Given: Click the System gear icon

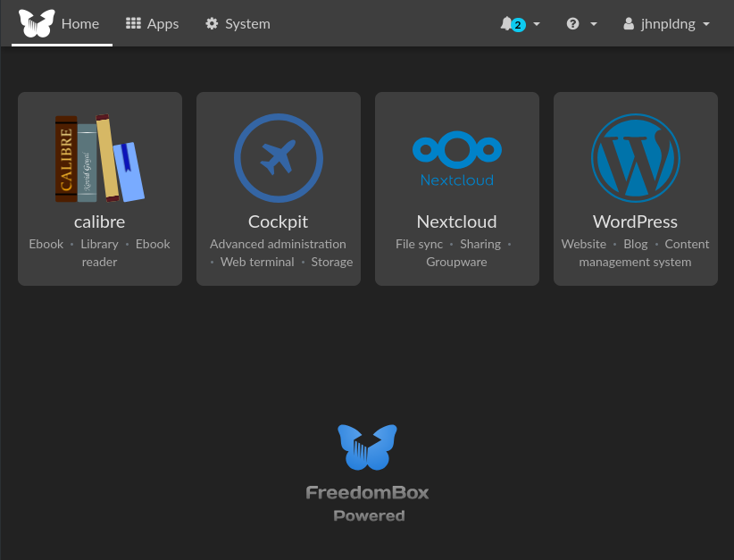Looking at the screenshot, I should [x=212, y=23].
